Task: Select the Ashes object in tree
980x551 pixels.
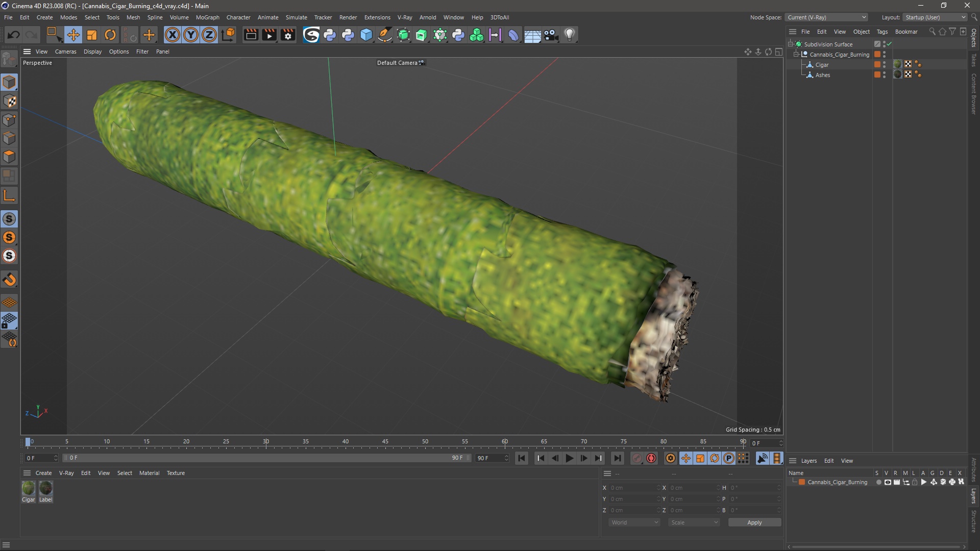Action: (x=822, y=75)
